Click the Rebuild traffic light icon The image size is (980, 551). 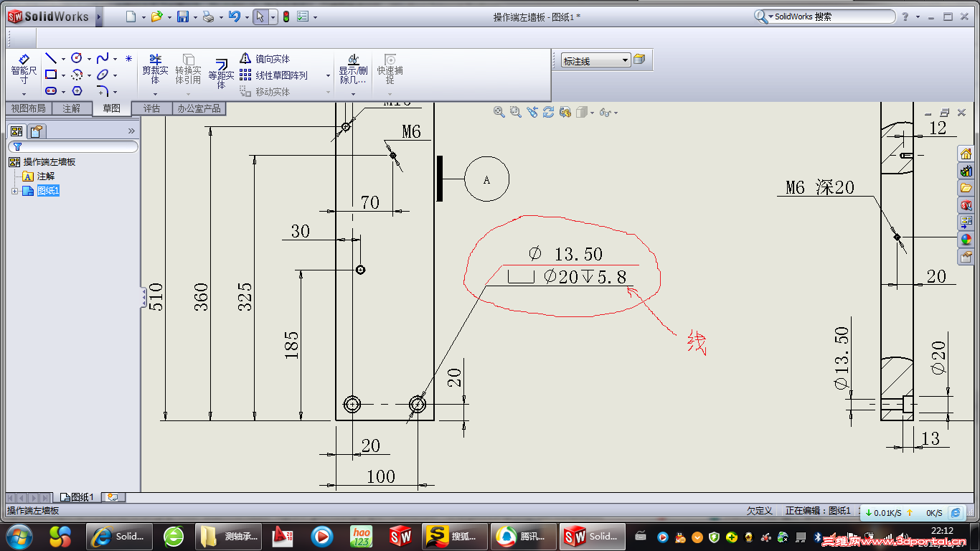point(286,17)
